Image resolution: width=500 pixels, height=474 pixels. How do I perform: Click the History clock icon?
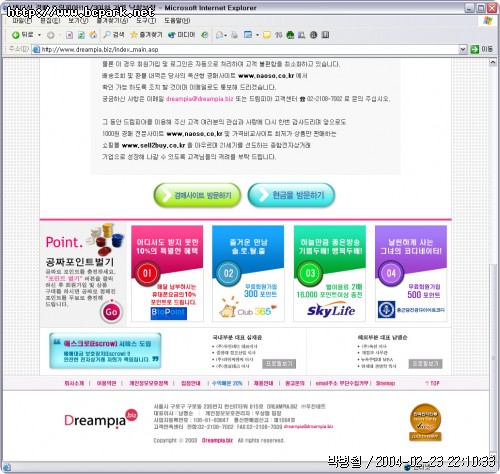click(x=205, y=35)
